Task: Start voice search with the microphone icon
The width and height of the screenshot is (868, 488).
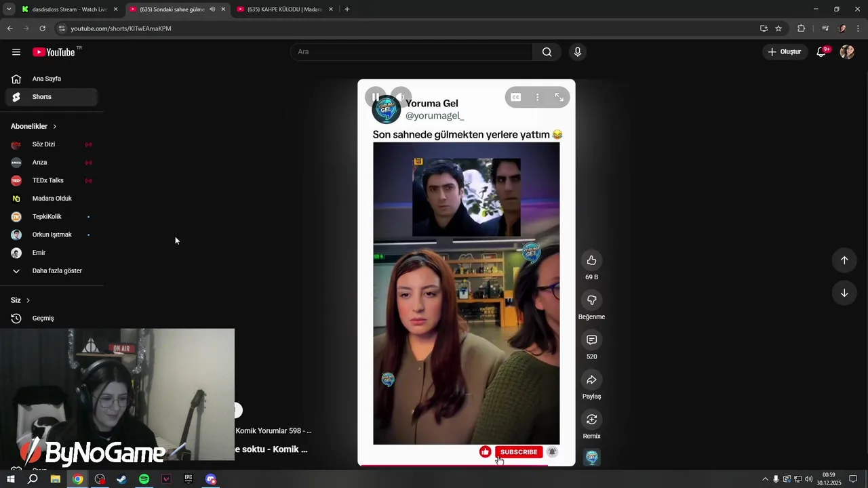Action: pos(577,52)
